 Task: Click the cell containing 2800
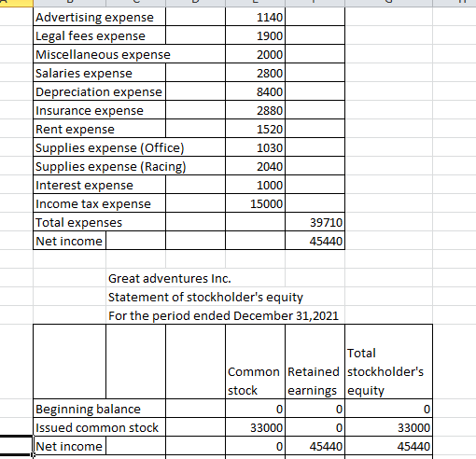[x=255, y=73]
